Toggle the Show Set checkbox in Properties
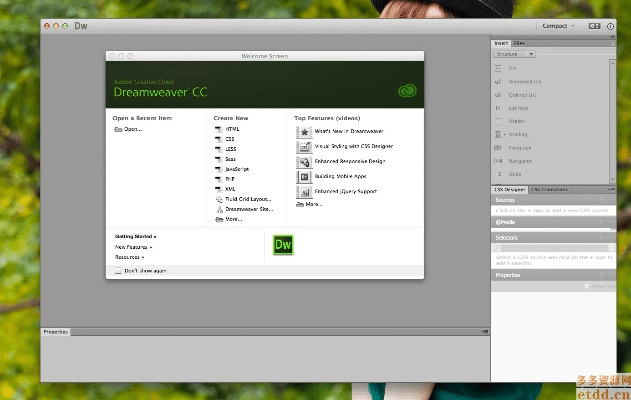 587,286
